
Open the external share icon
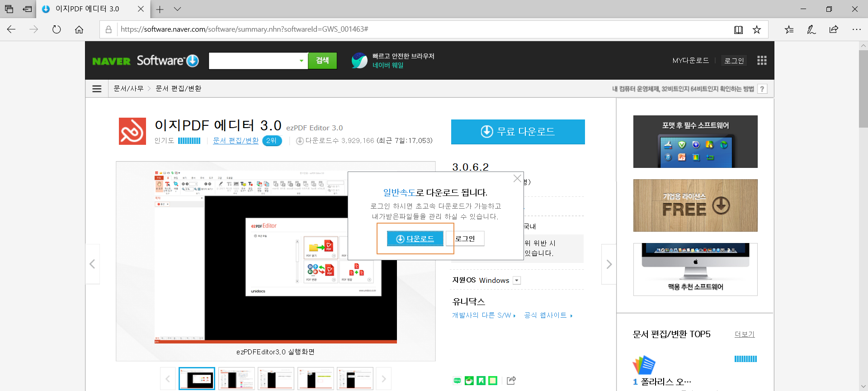click(x=511, y=381)
